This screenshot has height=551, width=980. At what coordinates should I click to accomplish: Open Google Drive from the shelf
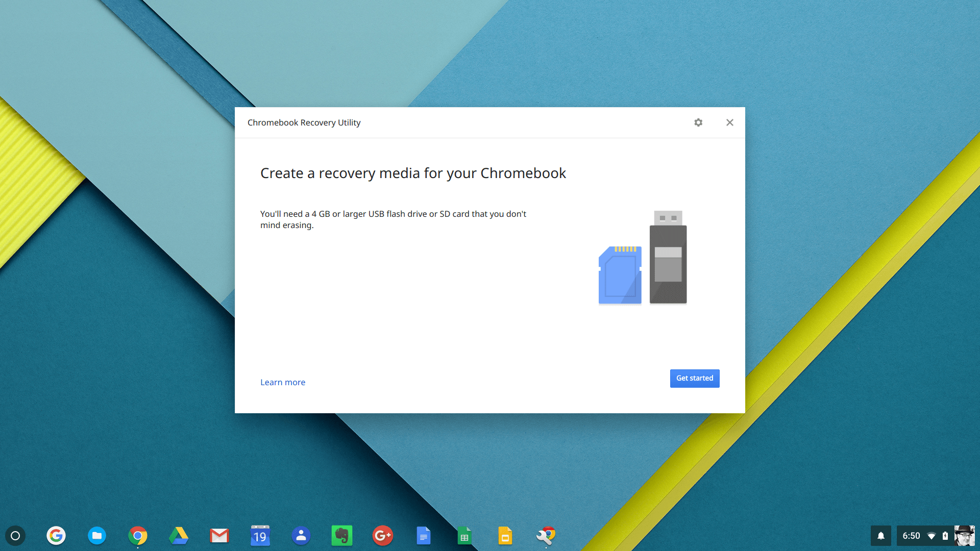[179, 536]
